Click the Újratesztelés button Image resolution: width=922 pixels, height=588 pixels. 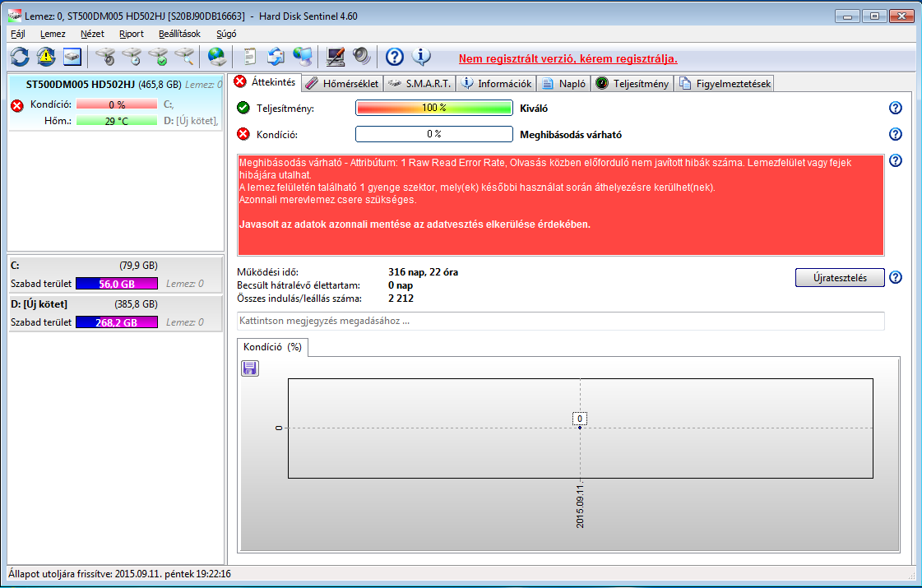pos(840,277)
